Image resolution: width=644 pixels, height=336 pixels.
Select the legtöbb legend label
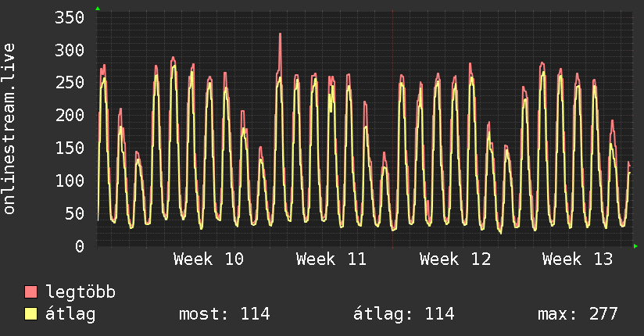pyautogui.click(x=80, y=292)
